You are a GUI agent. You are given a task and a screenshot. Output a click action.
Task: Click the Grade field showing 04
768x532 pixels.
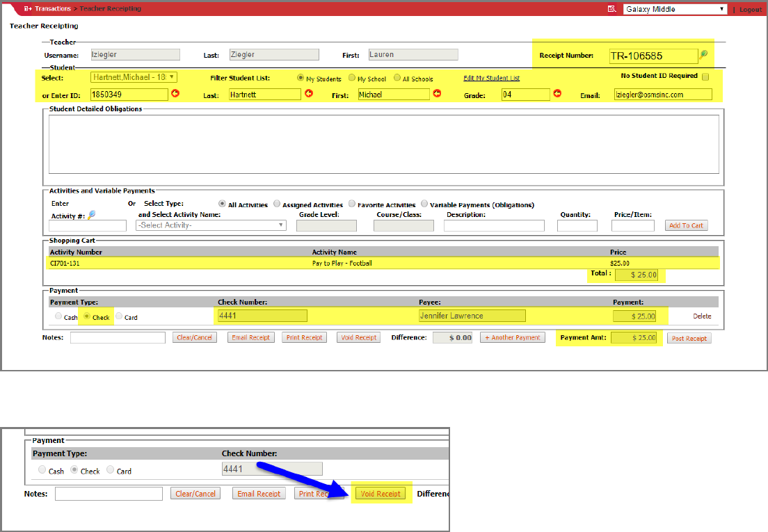coord(525,95)
